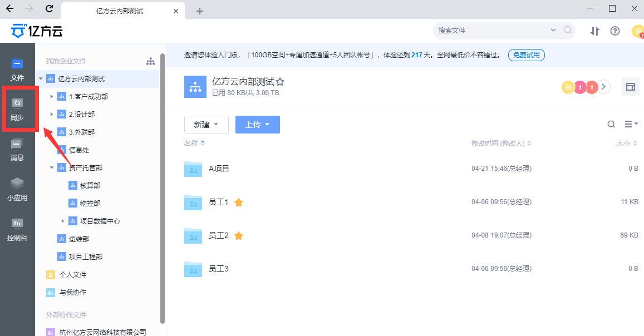
Task: Switch to the 亿方云内部测试 browser tab
Action: click(x=123, y=11)
